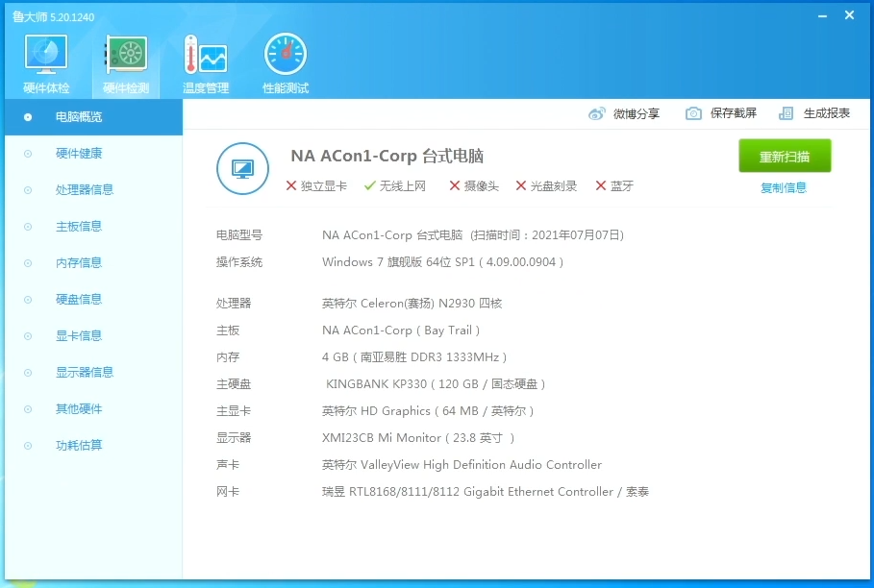
Task: Select the bullet icon beside 处理器信息
Action: [28, 190]
